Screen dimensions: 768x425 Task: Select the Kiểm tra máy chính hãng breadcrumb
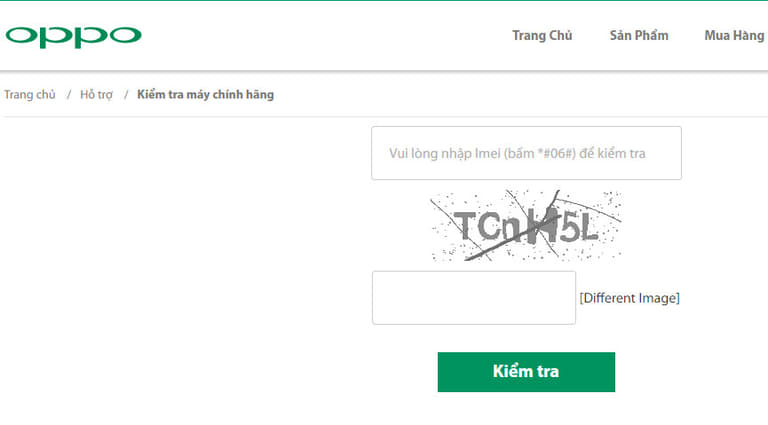click(x=205, y=94)
